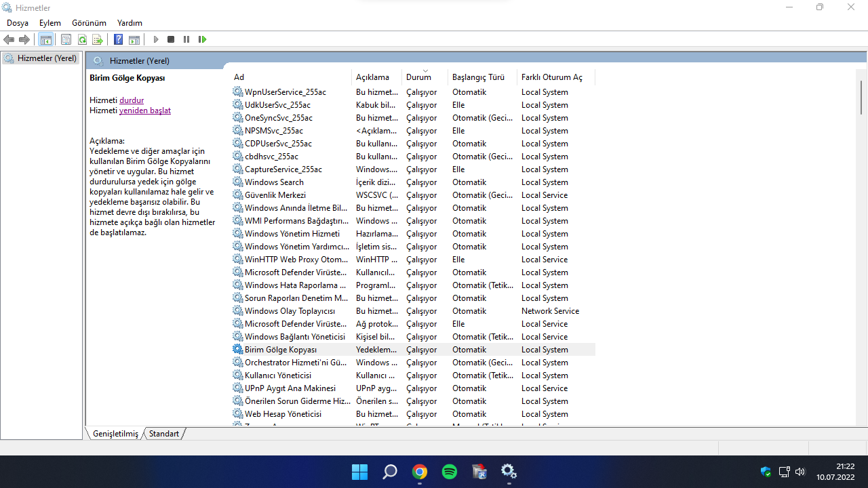Select the Önerilen Sorun Giderme service
This screenshot has width=868, height=488.
click(x=413, y=401)
